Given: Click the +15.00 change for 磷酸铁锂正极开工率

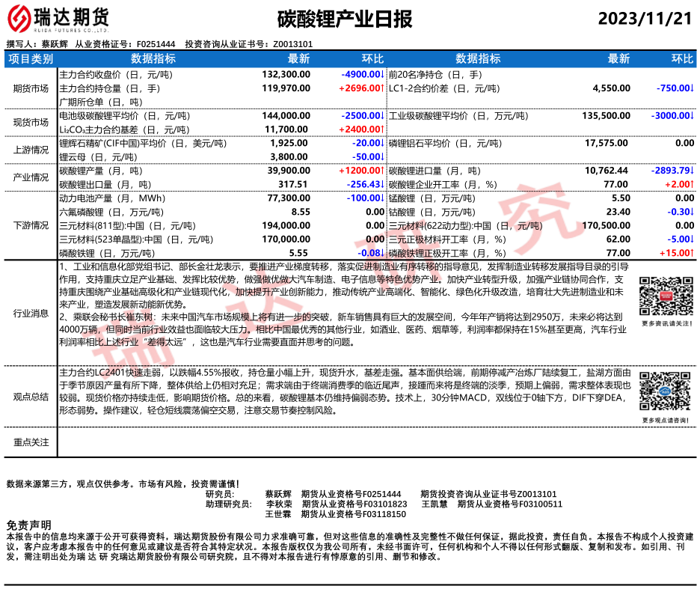Looking at the screenshot, I should [674, 253].
